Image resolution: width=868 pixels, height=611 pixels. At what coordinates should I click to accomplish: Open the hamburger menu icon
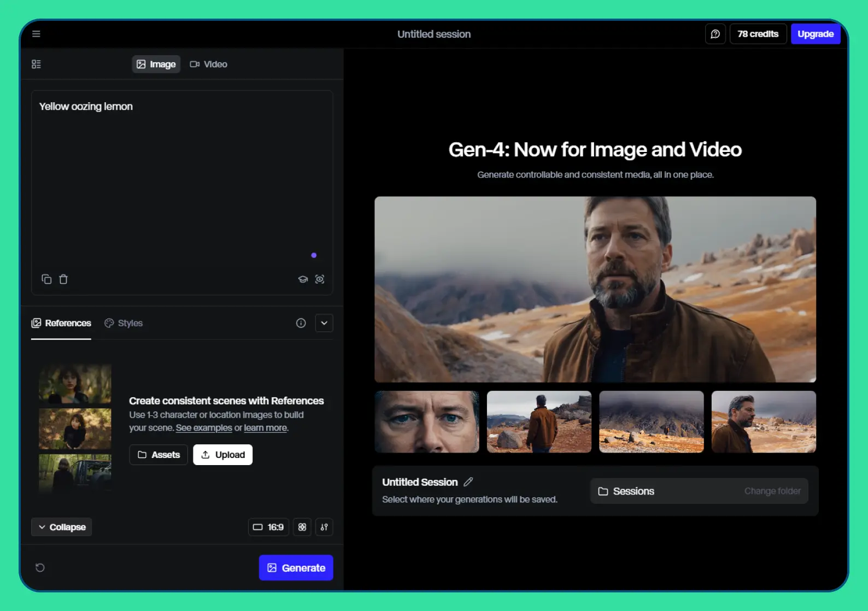36,34
